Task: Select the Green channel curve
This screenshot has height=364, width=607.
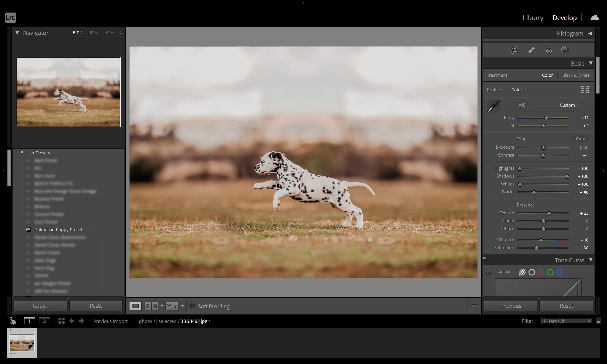Action: point(550,272)
